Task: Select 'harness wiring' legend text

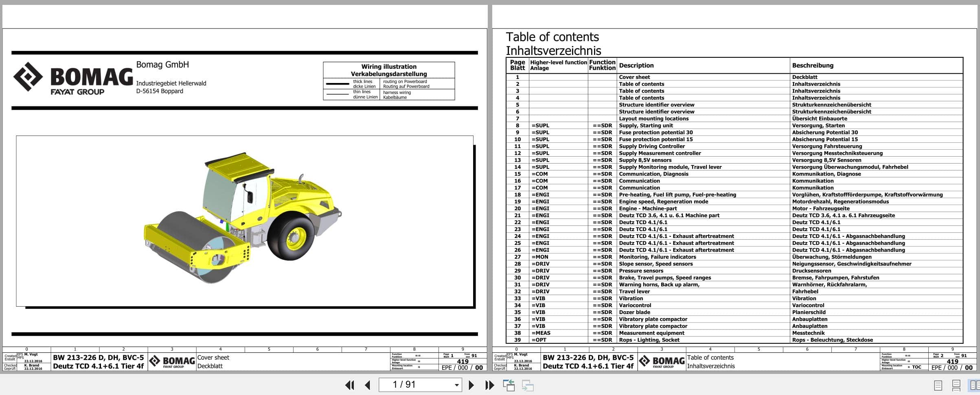Action: pyautogui.click(x=397, y=92)
